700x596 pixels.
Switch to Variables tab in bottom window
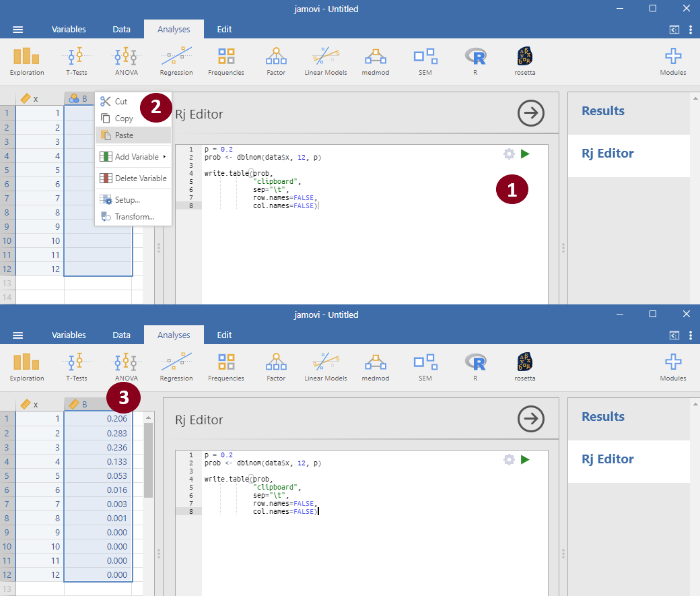coord(69,335)
